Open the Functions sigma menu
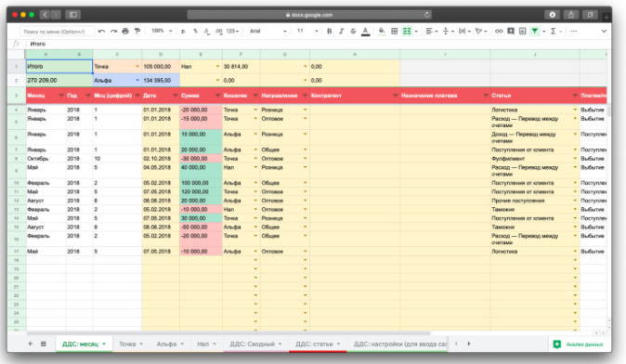 [555, 32]
